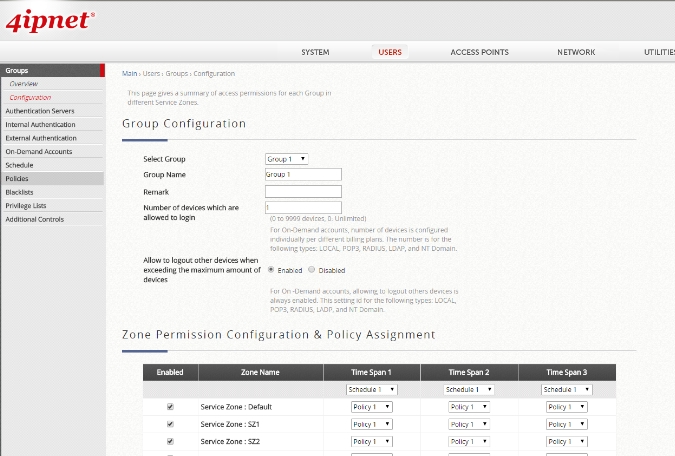Click the Group Name input field

point(303,175)
